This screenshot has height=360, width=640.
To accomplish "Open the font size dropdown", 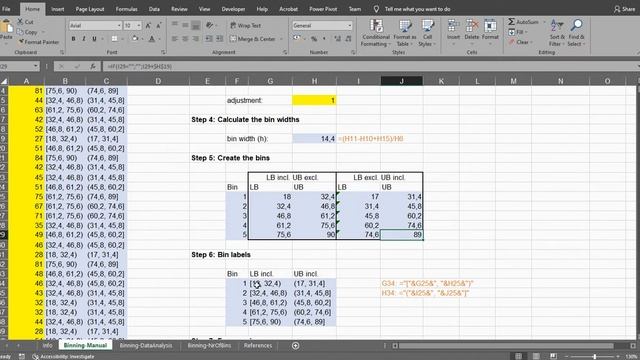I will 139,26.
